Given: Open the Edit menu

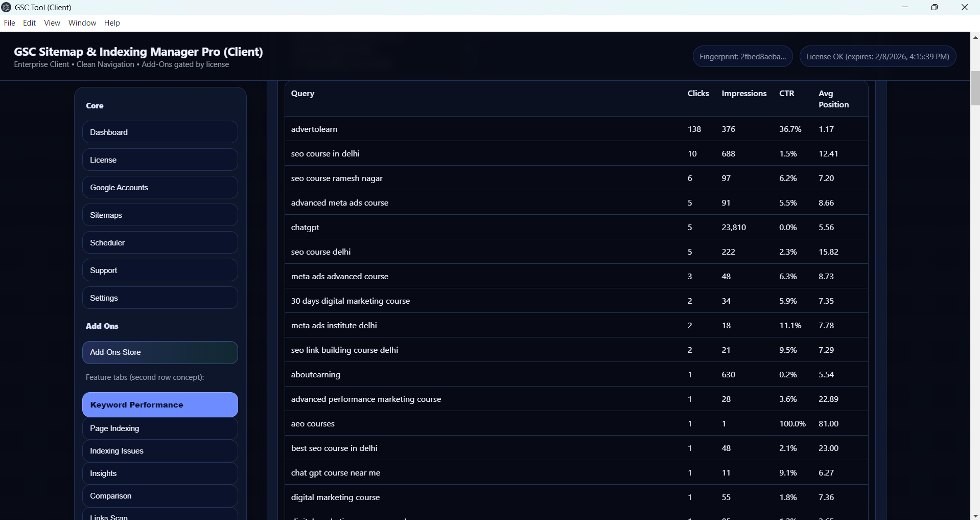Looking at the screenshot, I should pos(30,23).
